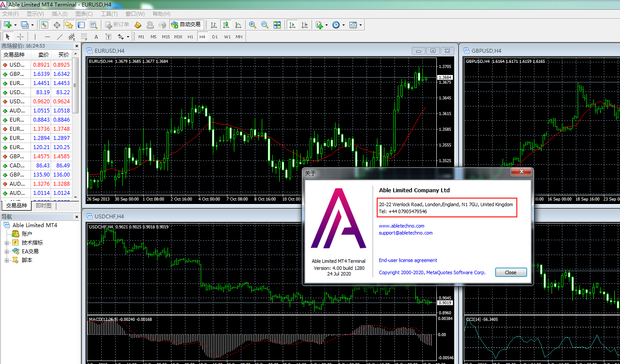This screenshot has height=364, width=620.
Task: Open the 图表(C) menu
Action: tap(84, 14)
